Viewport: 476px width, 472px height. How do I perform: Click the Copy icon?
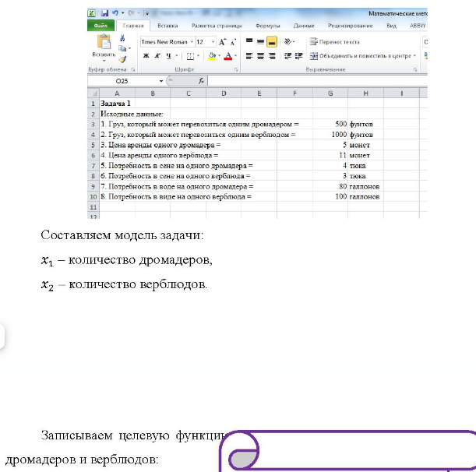(122, 48)
